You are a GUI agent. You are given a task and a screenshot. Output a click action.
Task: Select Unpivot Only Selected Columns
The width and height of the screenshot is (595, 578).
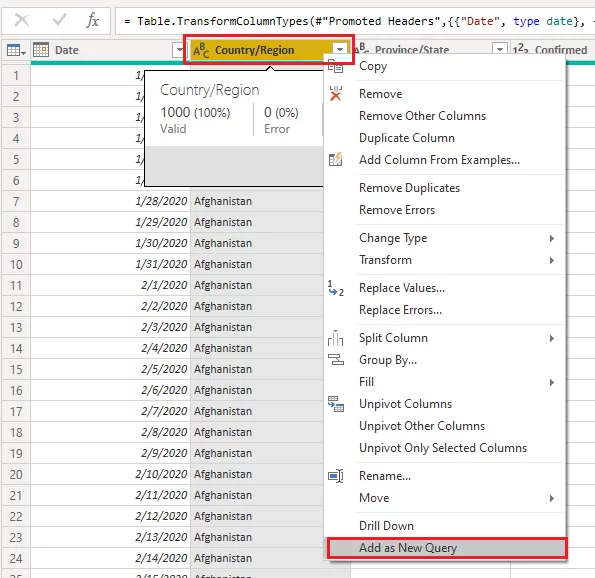pyautogui.click(x=445, y=448)
